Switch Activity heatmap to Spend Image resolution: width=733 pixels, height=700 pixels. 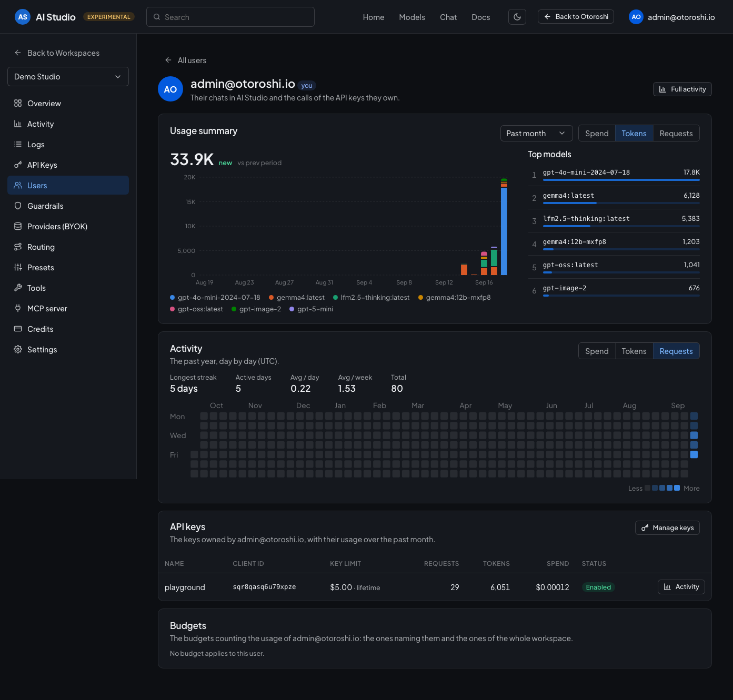click(x=597, y=351)
